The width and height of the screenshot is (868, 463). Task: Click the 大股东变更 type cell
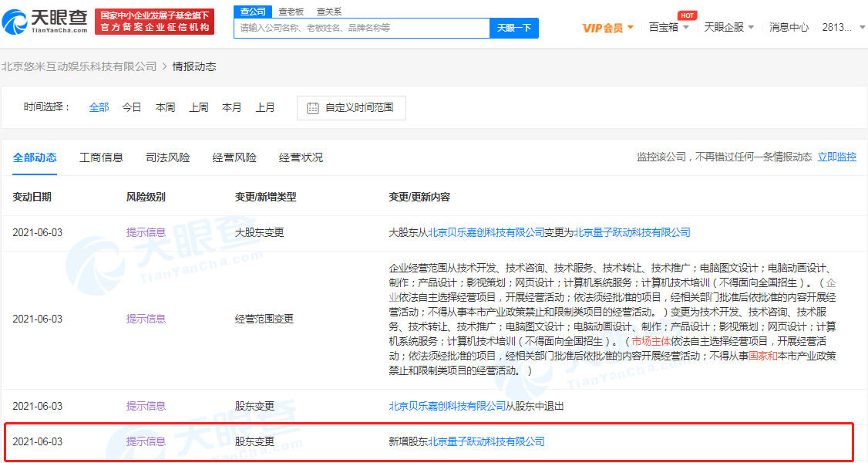[259, 232]
